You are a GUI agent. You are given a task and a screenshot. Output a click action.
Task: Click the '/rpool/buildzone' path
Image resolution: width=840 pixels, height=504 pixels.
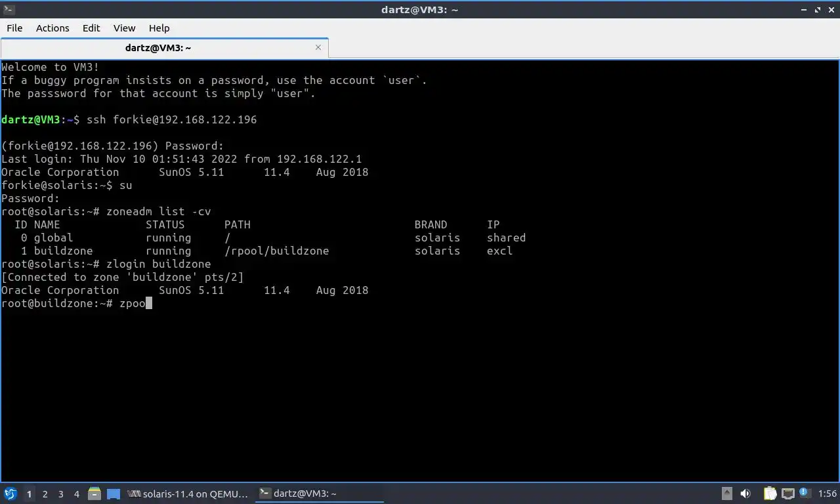point(276,251)
